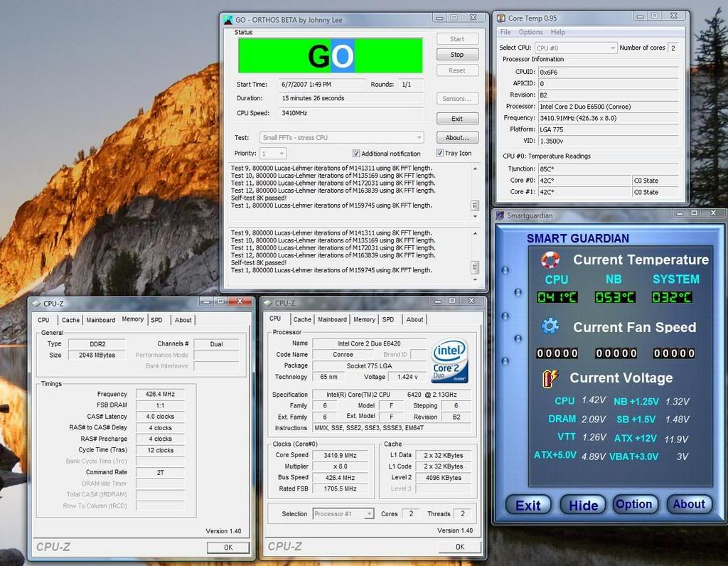Click the Current Voltage battery icon
The width and height of the screenshot is (728, 566).
pyautogui.click(x=551, y=378)
